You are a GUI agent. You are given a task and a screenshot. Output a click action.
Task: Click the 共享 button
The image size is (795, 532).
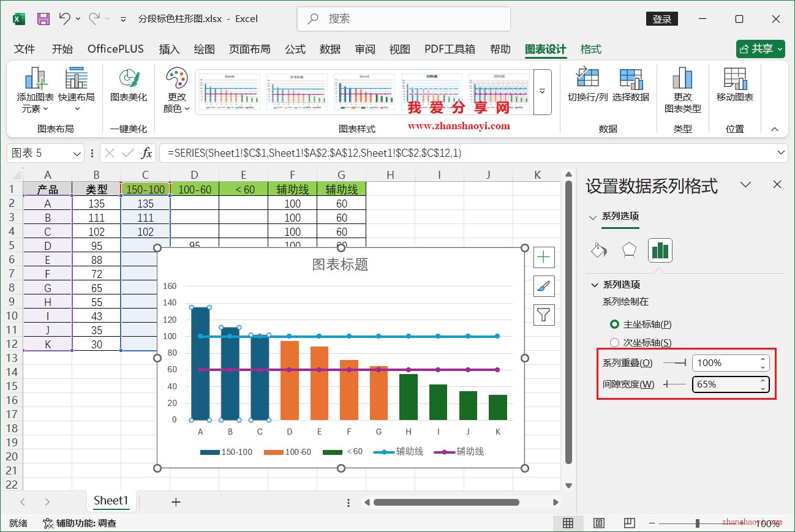pyautogui.click(x=760, y=48)
